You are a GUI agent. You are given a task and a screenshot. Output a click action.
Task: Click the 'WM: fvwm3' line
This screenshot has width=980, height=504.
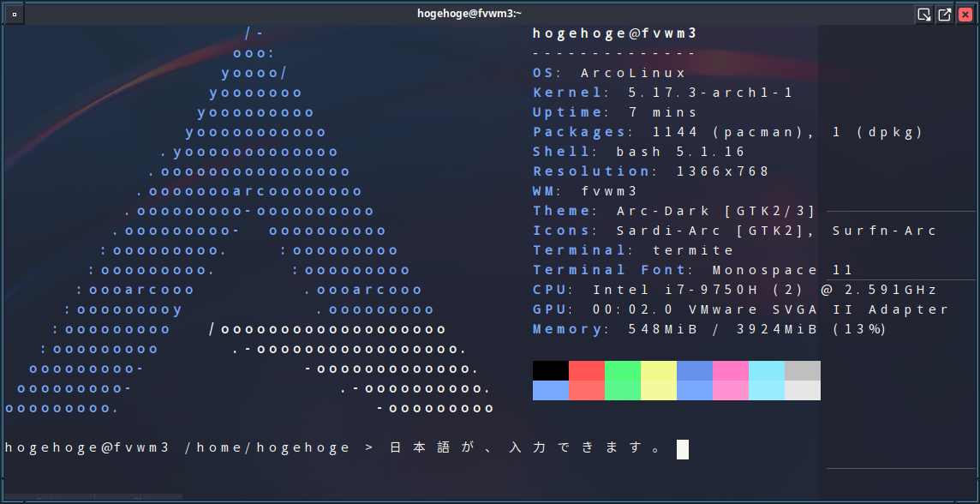[585, 191]
